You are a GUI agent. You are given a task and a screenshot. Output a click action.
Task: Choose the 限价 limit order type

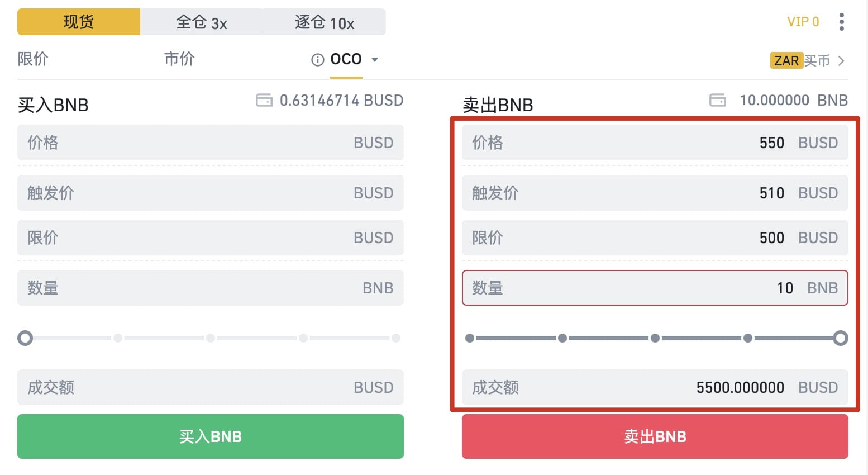coord(33,59)
